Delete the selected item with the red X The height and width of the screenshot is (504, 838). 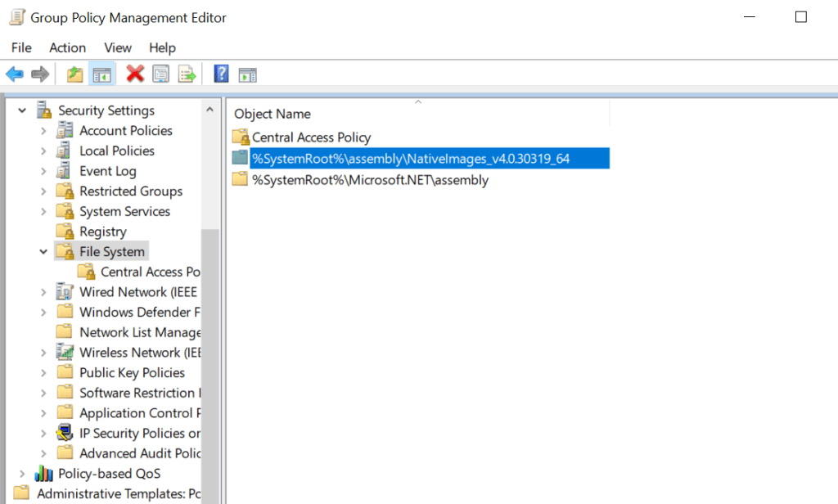pyautogui.click(x=135, y=74)
